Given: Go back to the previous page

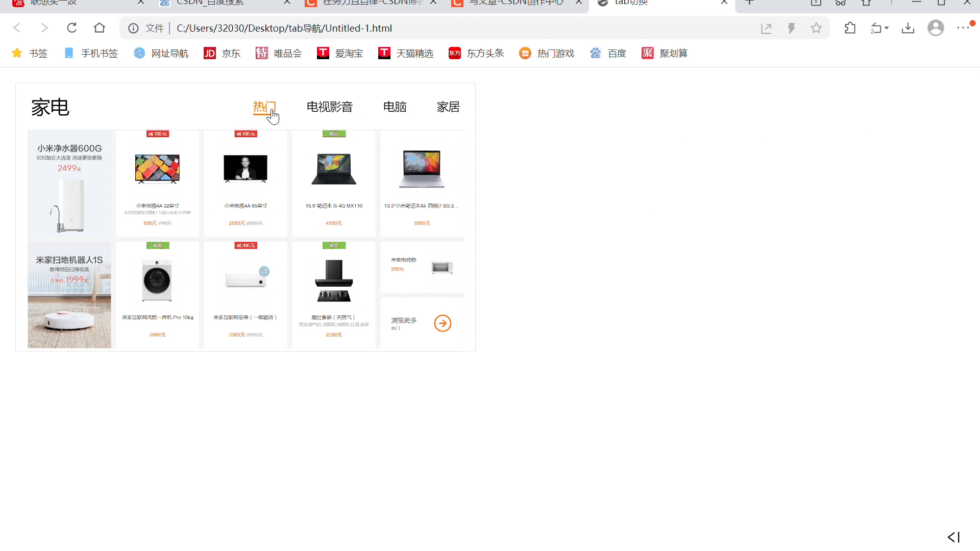Looking at the screenshot, I should (x=17, y=28).
